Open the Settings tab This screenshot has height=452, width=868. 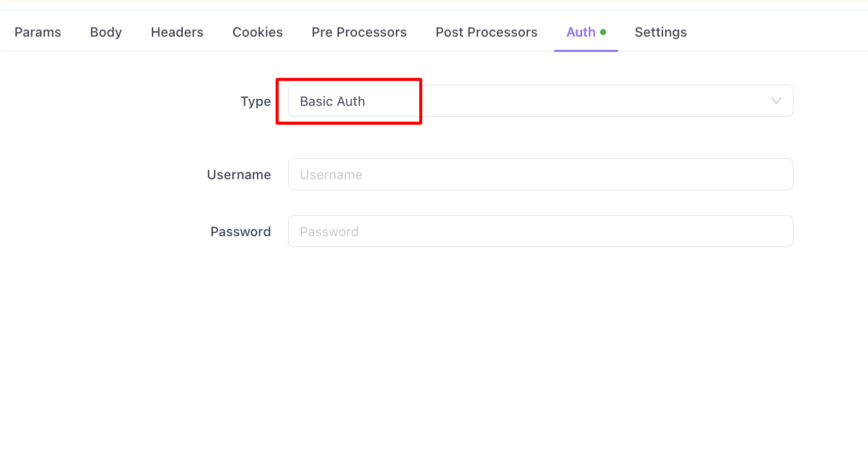click(x=660, y=32)
